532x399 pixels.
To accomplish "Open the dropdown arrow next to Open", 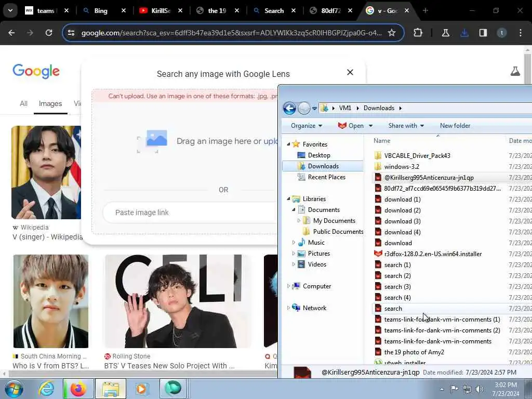I will click(370, 126).
